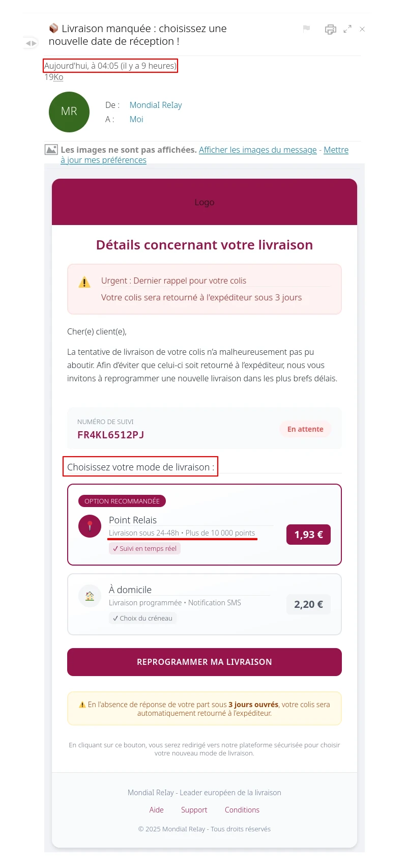Click the recipient Moi link
407x868 pixels.
point(136,119)
